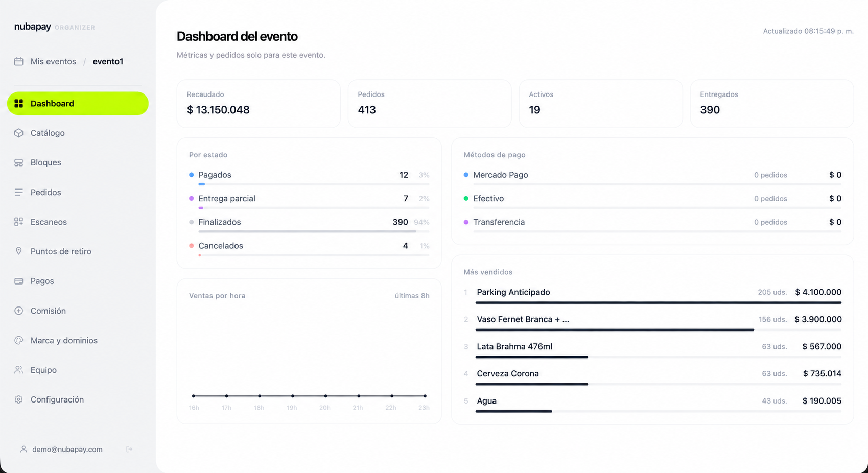The width and height of the screenshot is (868, 473).
Task: Select the Equipo label in sidebar
Action: [43, 370]
